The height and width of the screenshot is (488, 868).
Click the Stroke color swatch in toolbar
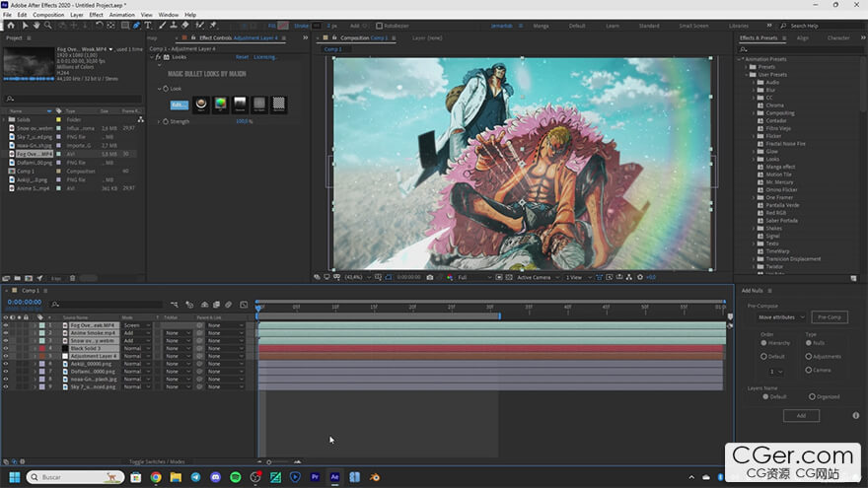point(316,26)
